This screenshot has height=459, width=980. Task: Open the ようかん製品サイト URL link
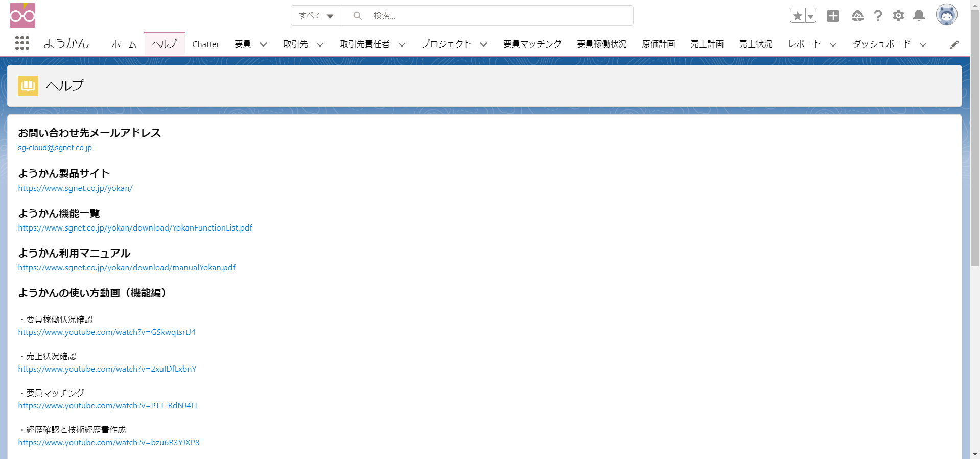click(76, 188)
